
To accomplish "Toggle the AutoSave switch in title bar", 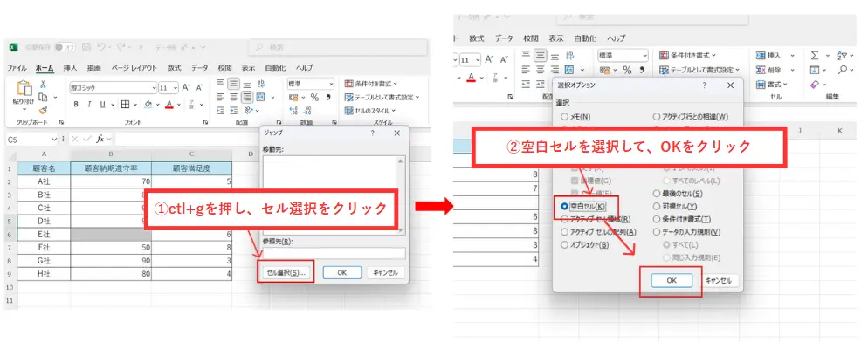I will click(65, 48).
